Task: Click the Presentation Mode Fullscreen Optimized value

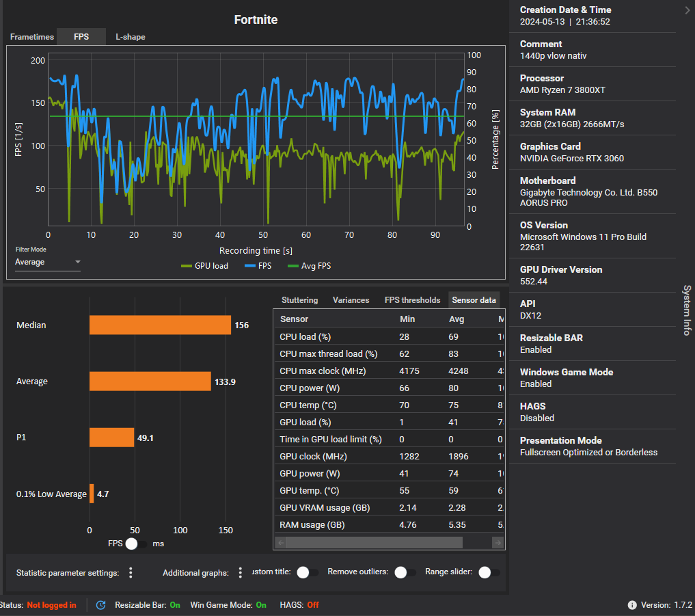Action: (x=588, y=453)
